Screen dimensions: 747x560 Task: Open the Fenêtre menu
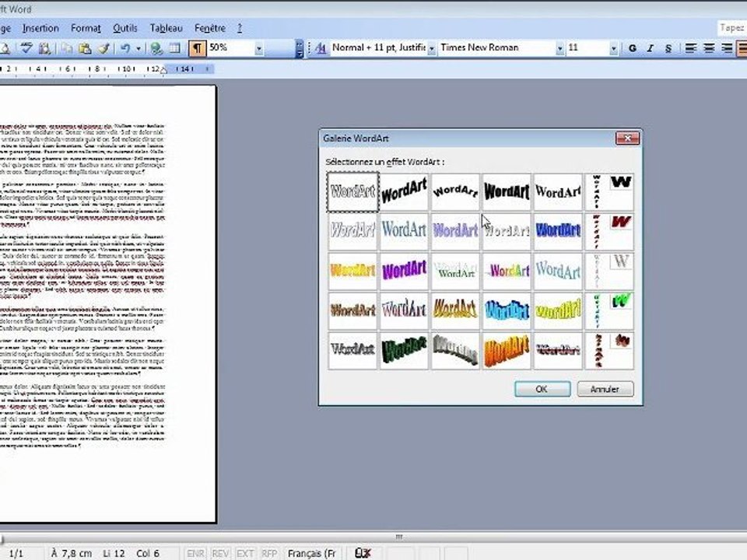210,28
